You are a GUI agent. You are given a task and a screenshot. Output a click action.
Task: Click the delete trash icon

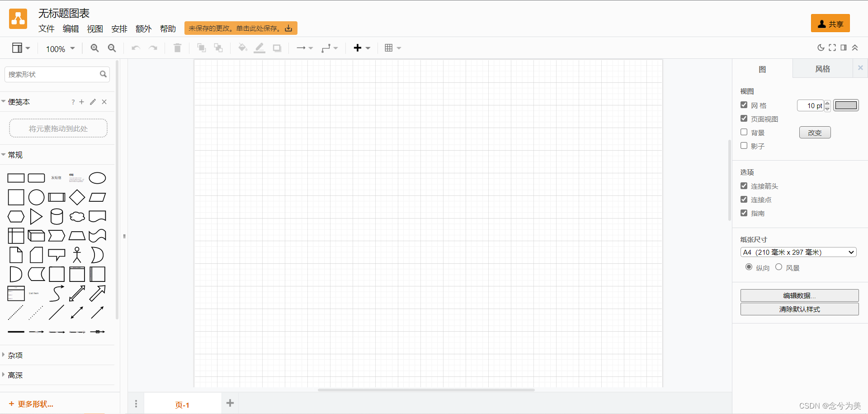[x=177, y=48]
